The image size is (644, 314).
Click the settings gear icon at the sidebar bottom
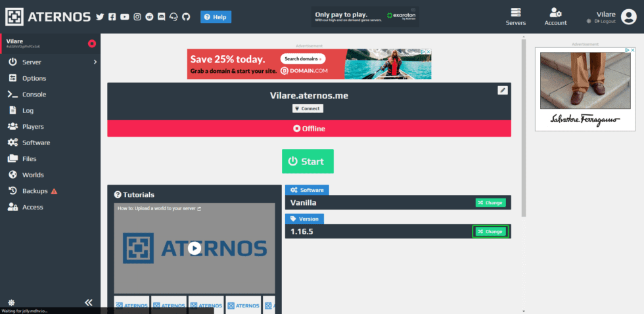point(12,303)
